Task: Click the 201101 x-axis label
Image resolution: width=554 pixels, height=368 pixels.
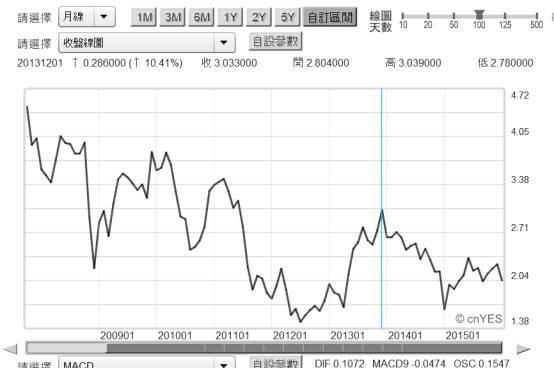Action: point(232,336)
